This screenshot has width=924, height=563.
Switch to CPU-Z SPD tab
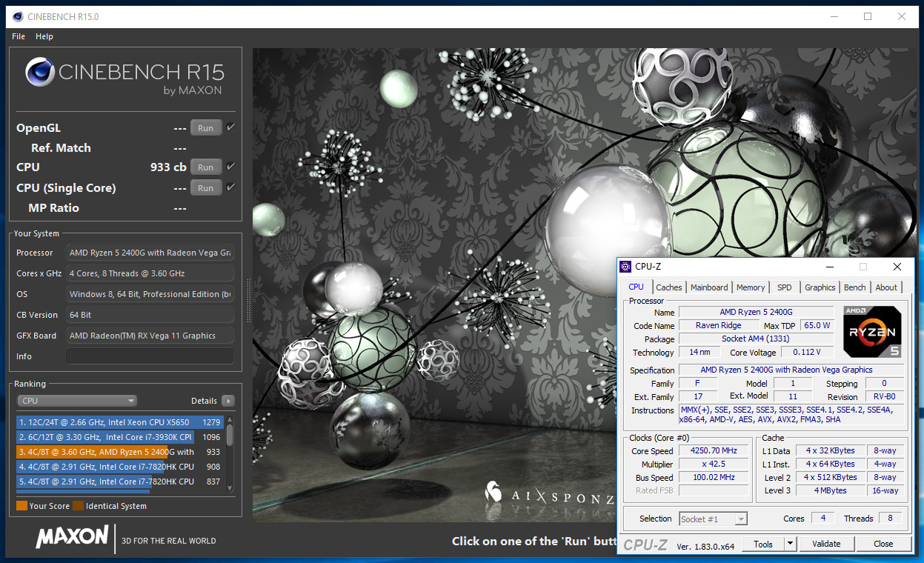click(785, 287)
